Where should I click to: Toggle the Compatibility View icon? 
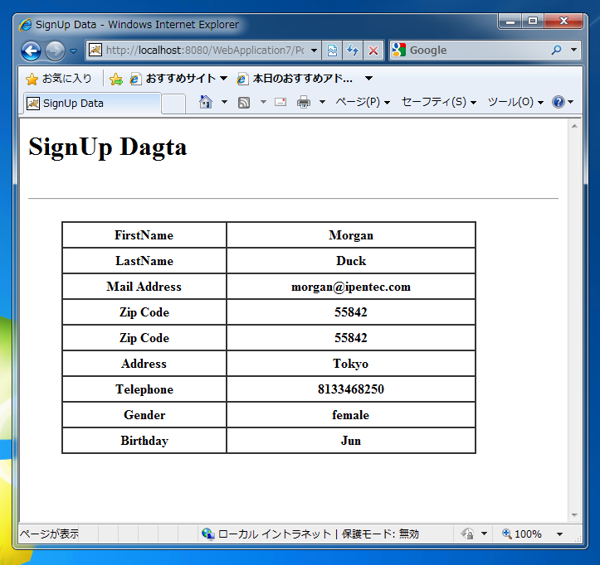click(332, 50)
